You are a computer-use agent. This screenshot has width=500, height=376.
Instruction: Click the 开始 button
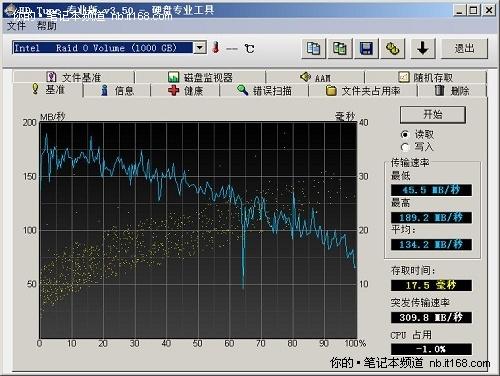pos(433,115)
